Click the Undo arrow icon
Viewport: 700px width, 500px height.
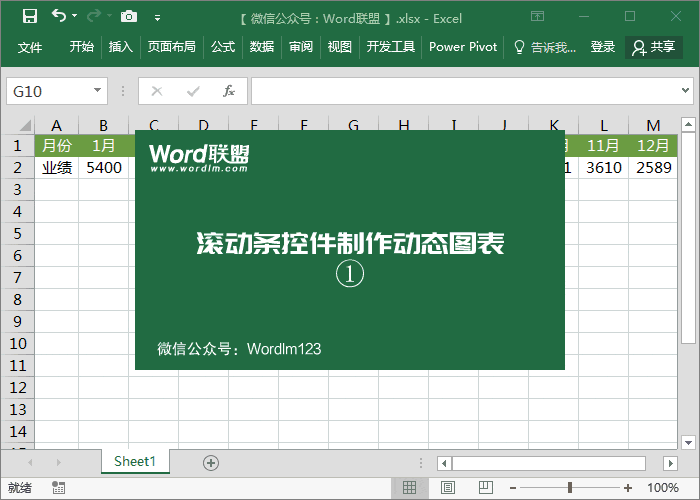click(x=58, y=16)
